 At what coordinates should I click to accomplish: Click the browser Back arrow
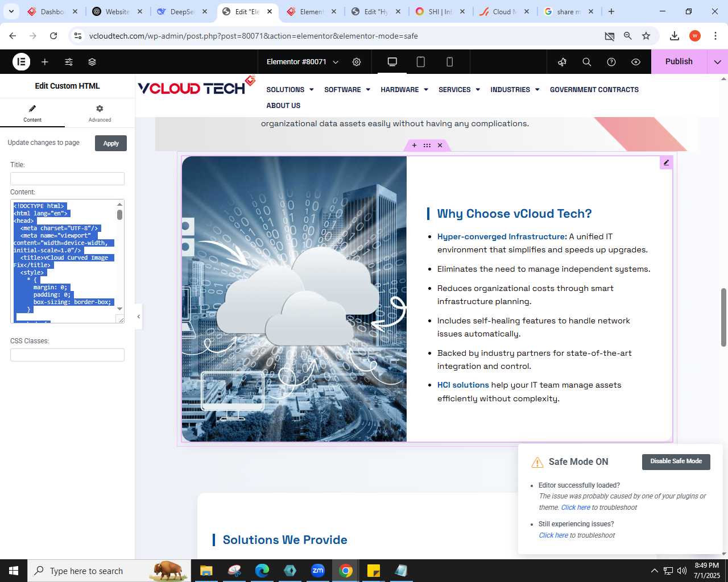13,36
